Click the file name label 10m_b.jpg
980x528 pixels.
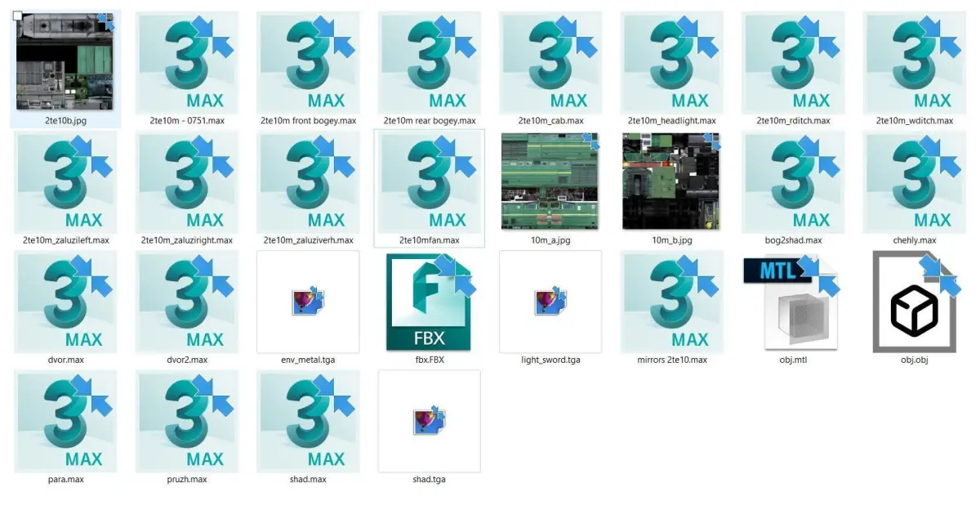672,240
